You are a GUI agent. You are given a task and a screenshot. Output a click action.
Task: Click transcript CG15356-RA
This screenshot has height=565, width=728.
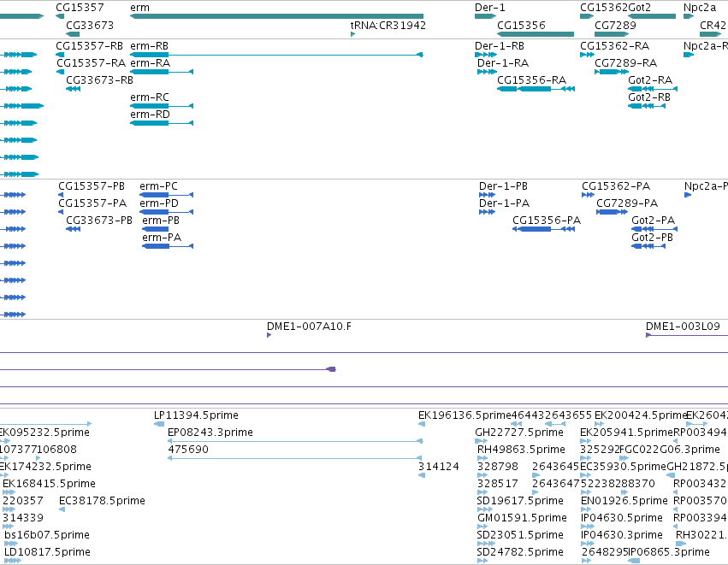click(x=531, y=80)
